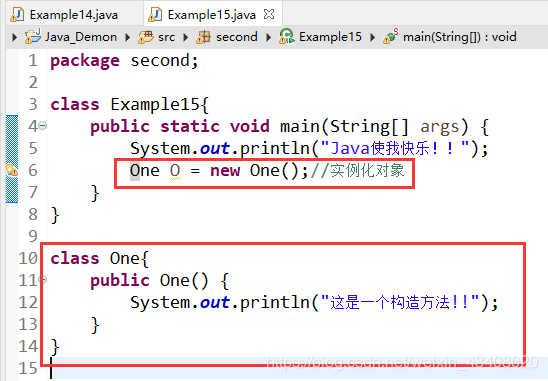Click the Java_Demon project icon
Image resolution: width=548 pixels, height=381 pixels.
tap(33, 36)
